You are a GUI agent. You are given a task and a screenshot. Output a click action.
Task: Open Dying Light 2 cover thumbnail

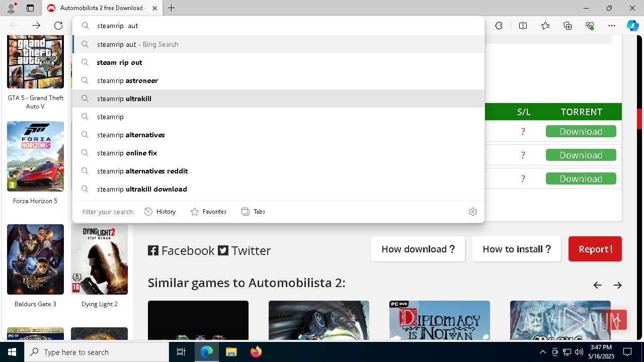pyautogui.click(x=99, y=259)
